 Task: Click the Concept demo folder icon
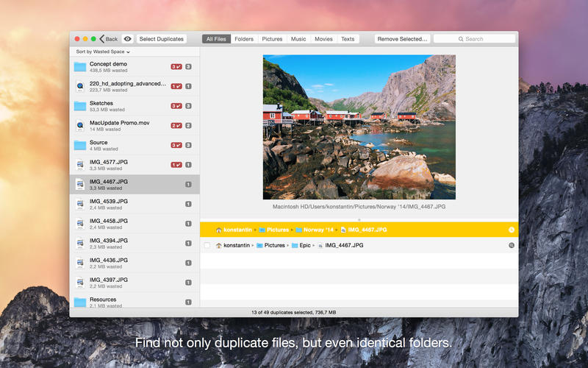coord(80,67)
